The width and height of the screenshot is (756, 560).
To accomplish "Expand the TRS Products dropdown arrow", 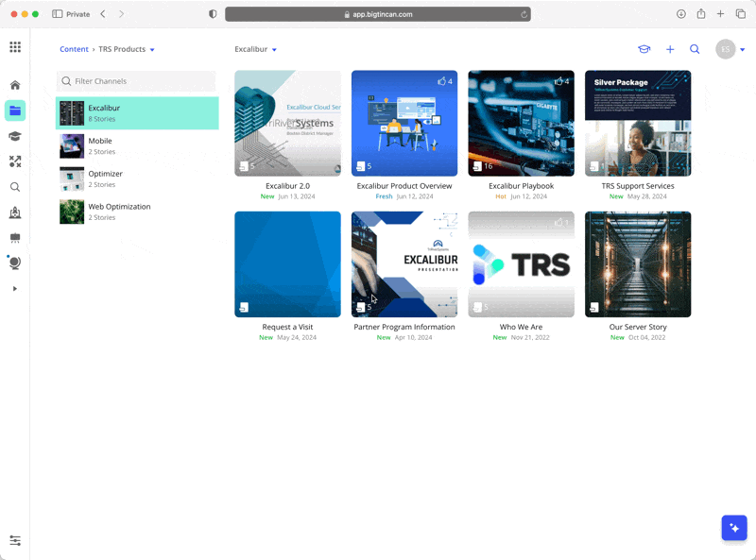I will click(x=152, y=50).
